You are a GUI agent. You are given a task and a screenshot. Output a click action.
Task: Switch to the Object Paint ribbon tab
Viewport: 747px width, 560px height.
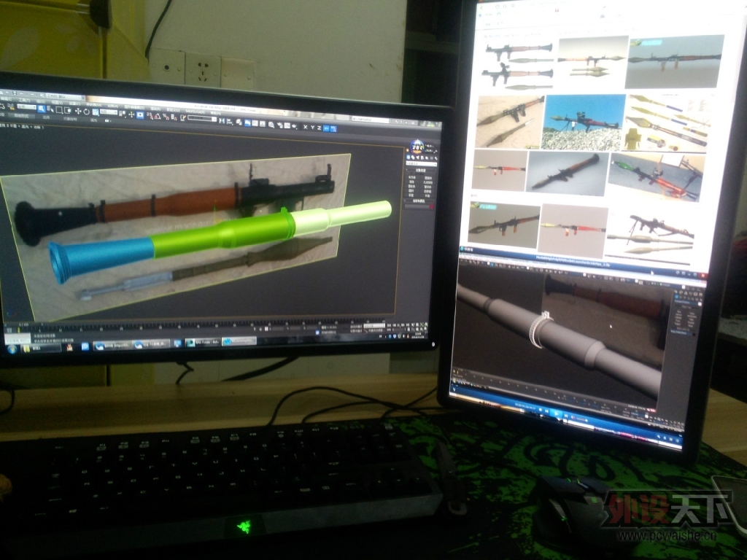click(x=70, y=119)
